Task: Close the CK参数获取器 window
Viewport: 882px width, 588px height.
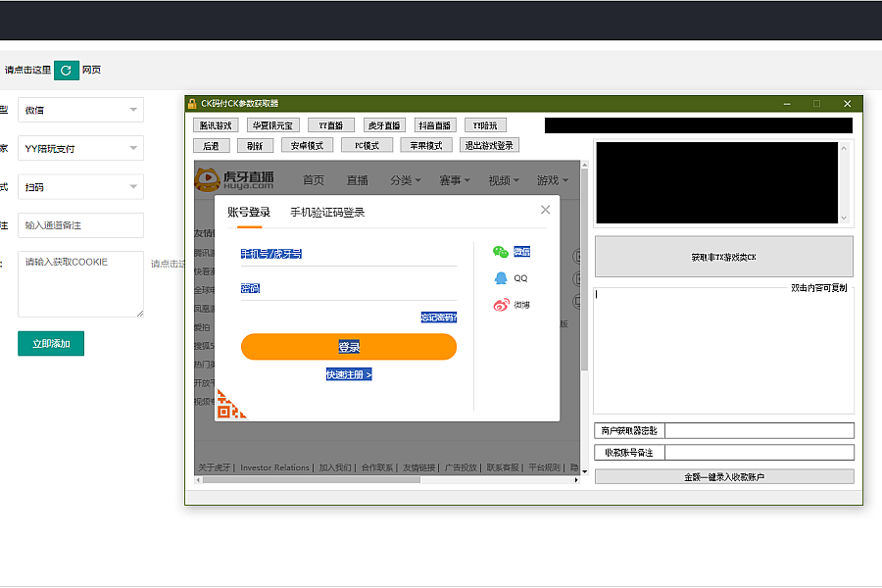Action: tap(847, 104)
